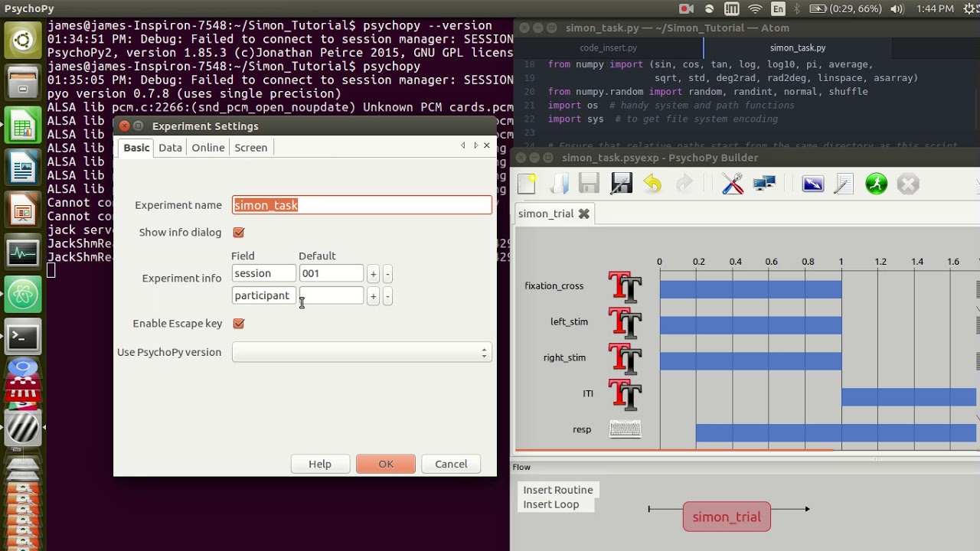Select code_insert.py tab in Atom
980x551 pixels.
(x=608, y=47)
